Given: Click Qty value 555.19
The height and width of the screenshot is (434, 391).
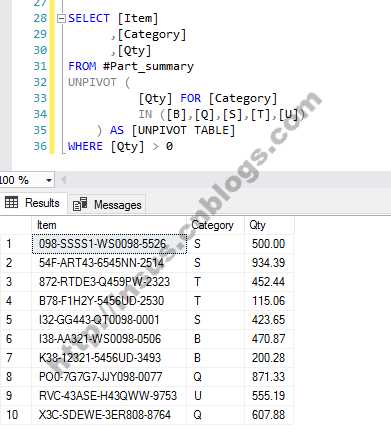Looking at the screenshot, I should 269,396.
